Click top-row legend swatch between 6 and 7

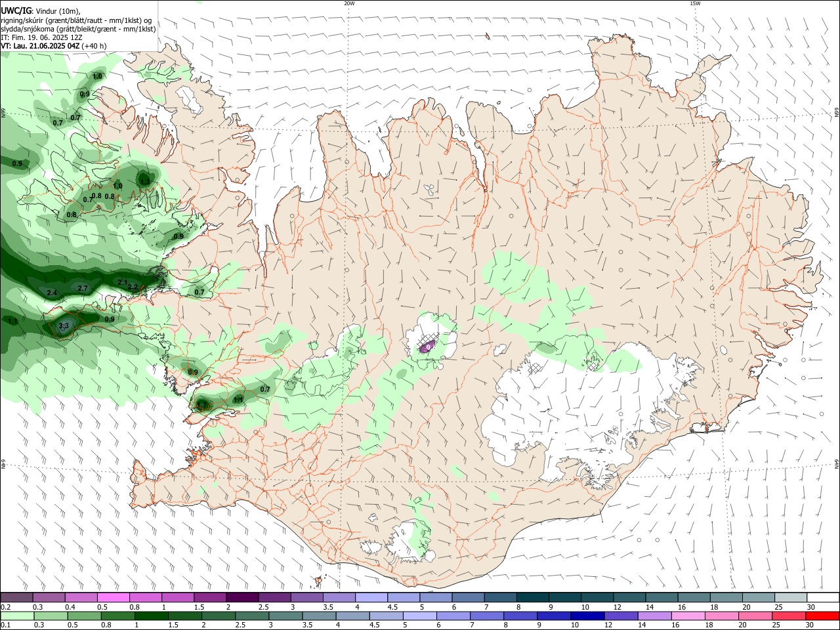[x=468, y=597]
